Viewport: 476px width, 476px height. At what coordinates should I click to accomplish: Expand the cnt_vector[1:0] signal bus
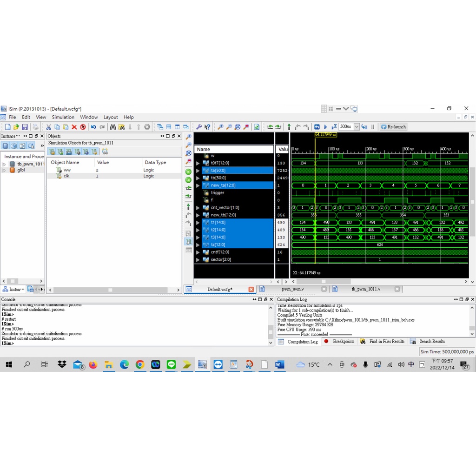tap(198, 208)
